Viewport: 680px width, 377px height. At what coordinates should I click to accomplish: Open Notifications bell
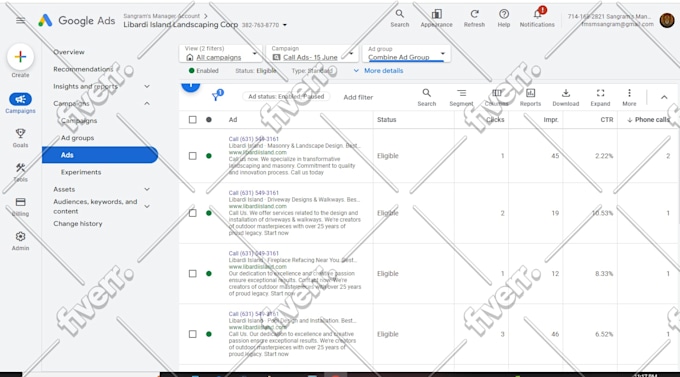537,18
